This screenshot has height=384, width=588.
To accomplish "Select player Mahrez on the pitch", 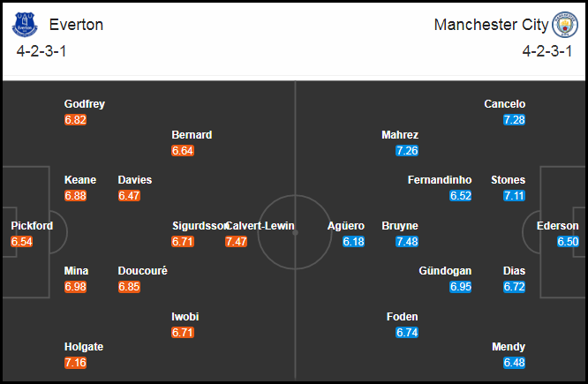I will 400,135.
